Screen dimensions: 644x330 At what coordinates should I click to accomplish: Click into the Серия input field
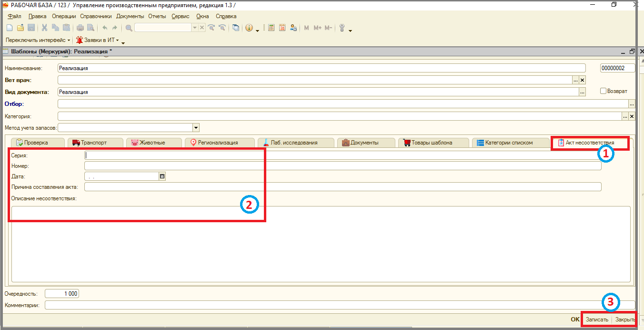tap(342, 155)
